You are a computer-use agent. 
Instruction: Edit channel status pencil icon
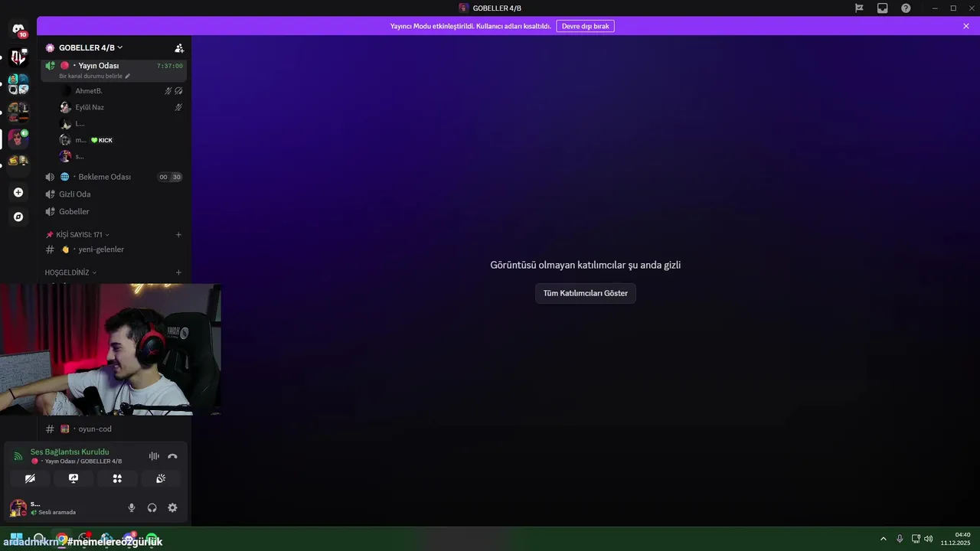[x=128, y=77]
